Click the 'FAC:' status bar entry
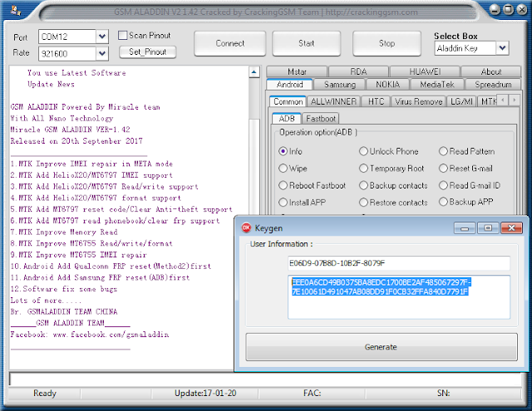Viewport: 532px width, 411px height. (312, 393)
